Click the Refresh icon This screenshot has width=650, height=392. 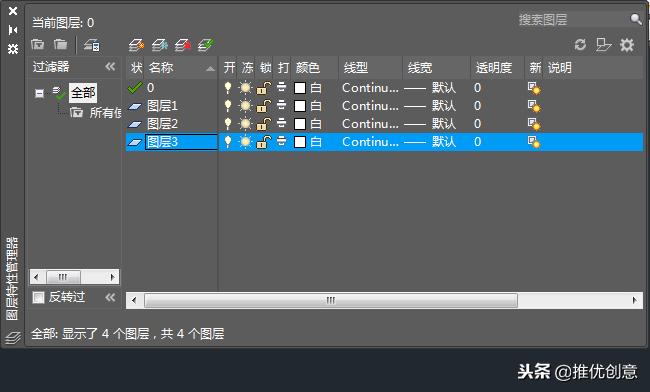(580, 44)
